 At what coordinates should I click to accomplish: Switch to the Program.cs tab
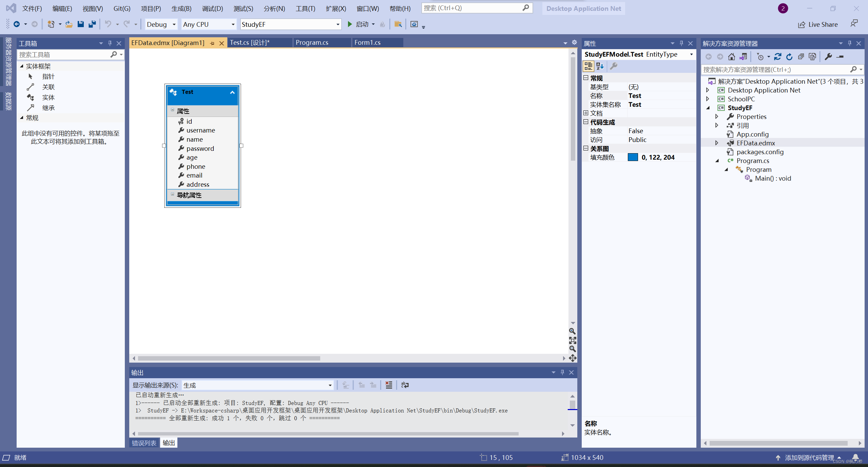coord(312,42)
